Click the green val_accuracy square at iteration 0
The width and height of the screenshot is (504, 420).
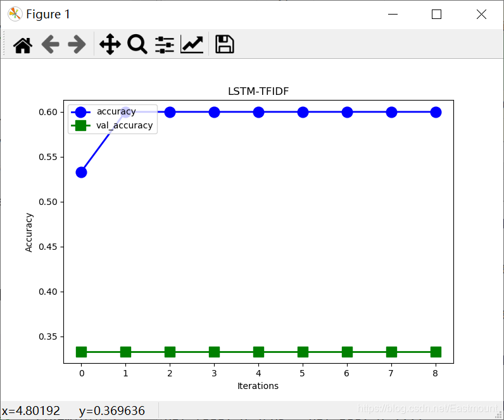click(x=81, y=352)
